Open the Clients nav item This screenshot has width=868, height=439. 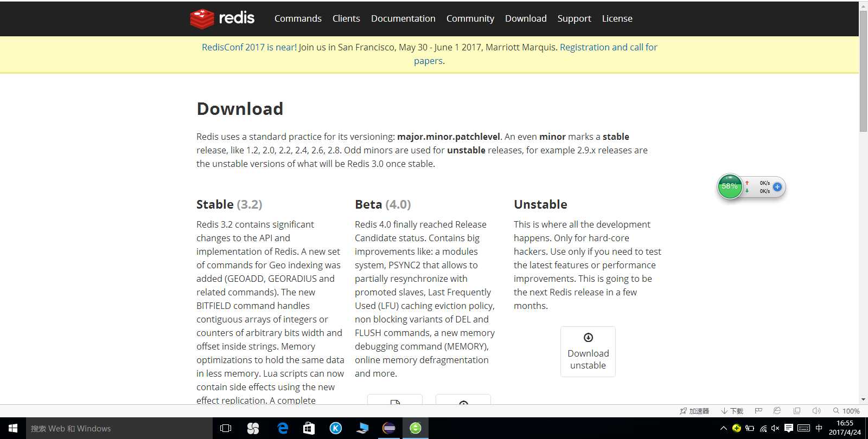[346, 18]
